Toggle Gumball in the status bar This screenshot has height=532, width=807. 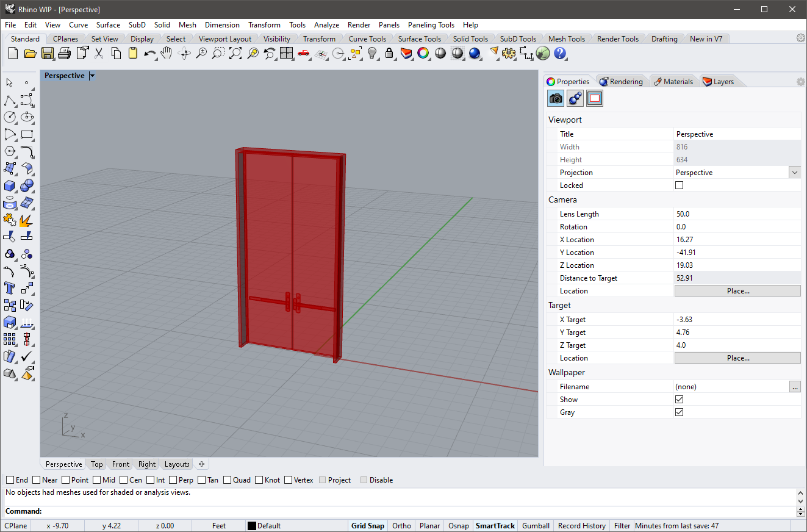[x=536, y=526]
